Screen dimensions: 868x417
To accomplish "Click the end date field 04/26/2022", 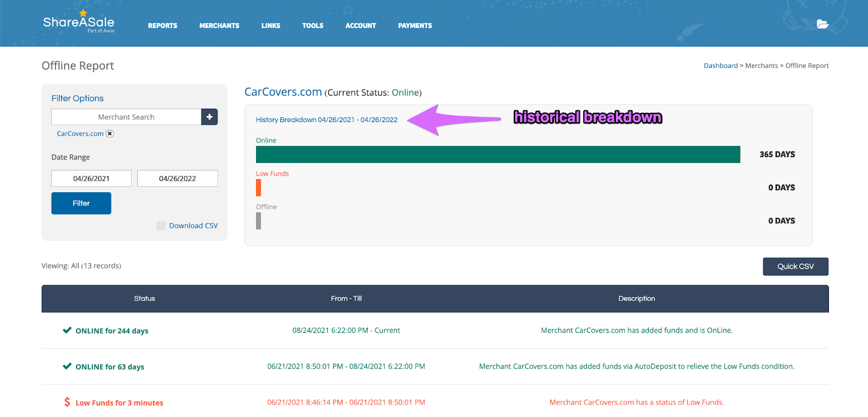I will (177, 178).
